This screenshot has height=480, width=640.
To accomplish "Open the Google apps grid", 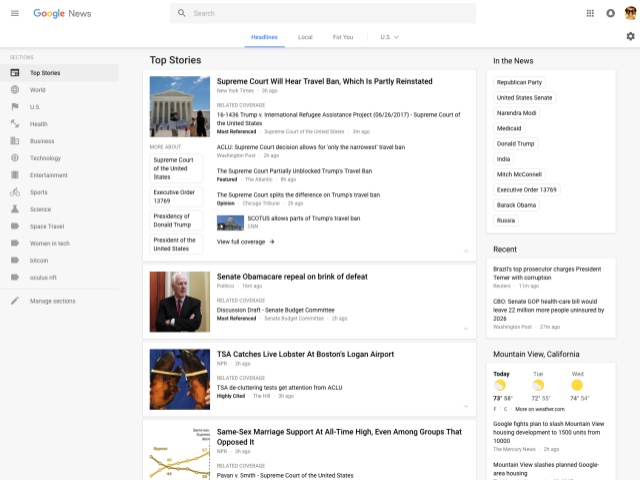I will coord(590,13).
